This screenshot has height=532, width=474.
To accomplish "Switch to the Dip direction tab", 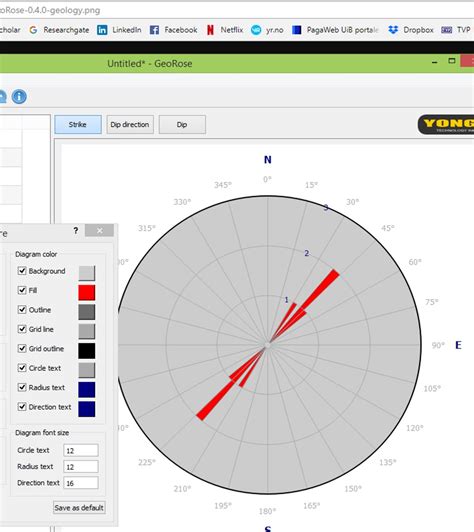I will point(130,125).
